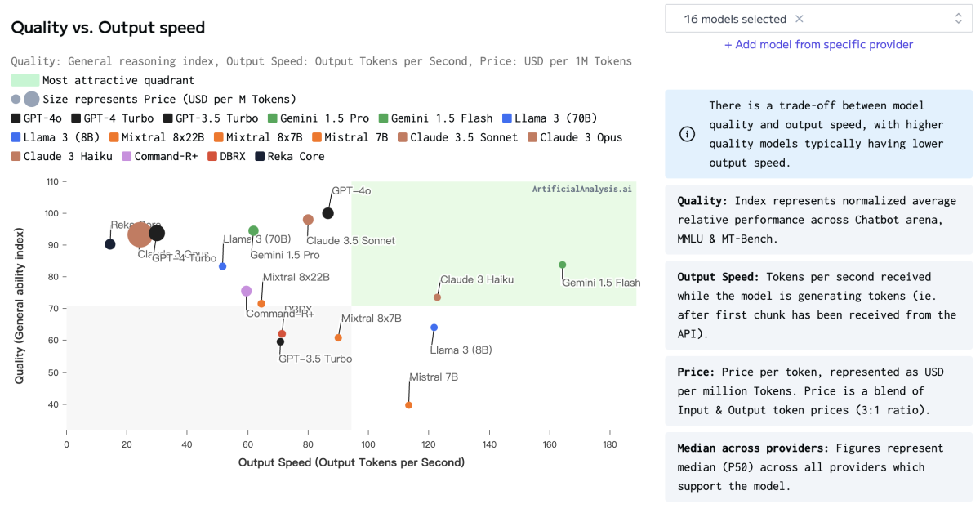Open the model selector chevron
The image size is (980, 513).
tap(957, 18)
